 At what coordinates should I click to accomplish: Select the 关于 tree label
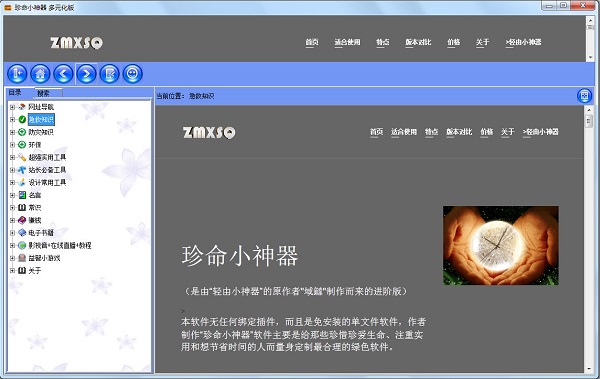pyautogui.click(x=34, y=271)
